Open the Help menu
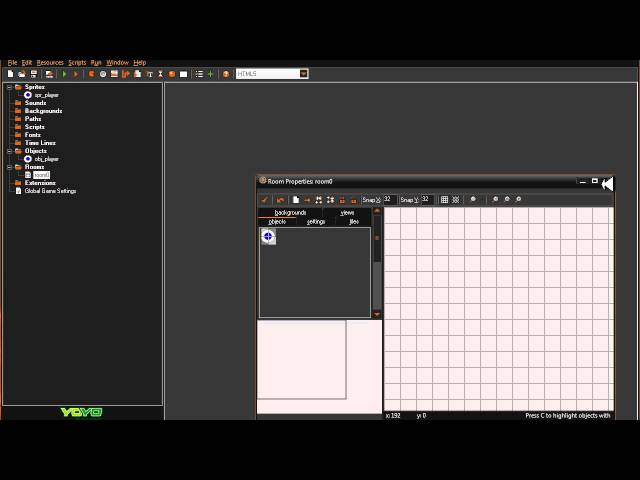The width and height of the screenshot is (640, 480). coord(140,62)
